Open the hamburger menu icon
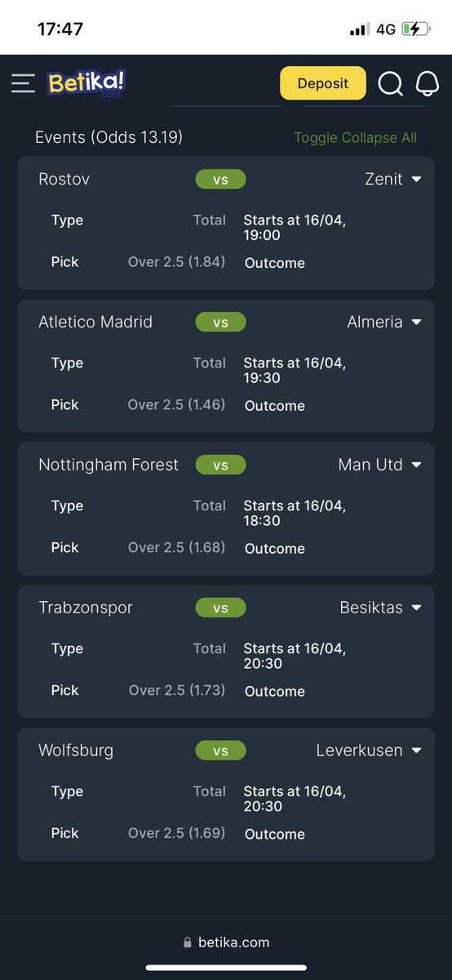 click(x=23, y=83)
